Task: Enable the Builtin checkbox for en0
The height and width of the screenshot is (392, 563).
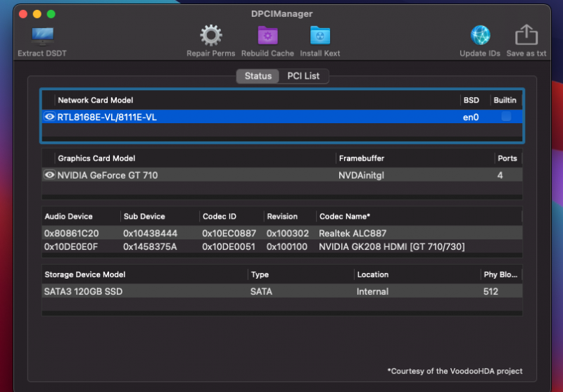Action: coord(506,117)
